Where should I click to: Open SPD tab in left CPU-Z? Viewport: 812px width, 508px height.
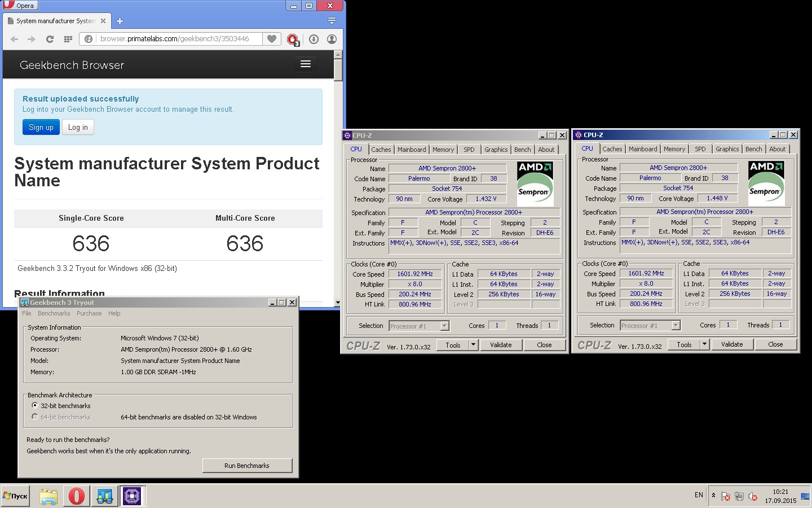pos(469,150)
